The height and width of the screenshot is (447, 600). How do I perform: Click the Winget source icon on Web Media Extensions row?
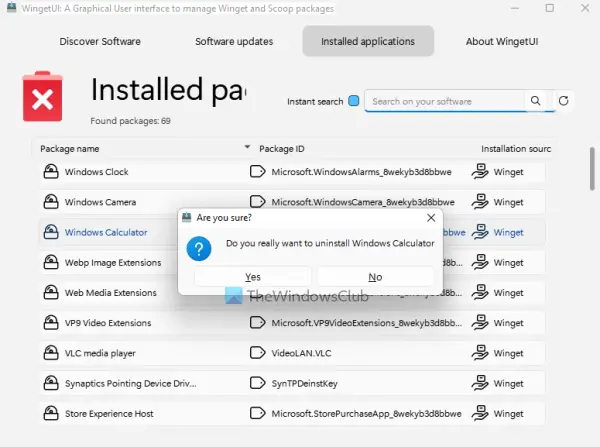pyautogui.click(x=480, y=292)
